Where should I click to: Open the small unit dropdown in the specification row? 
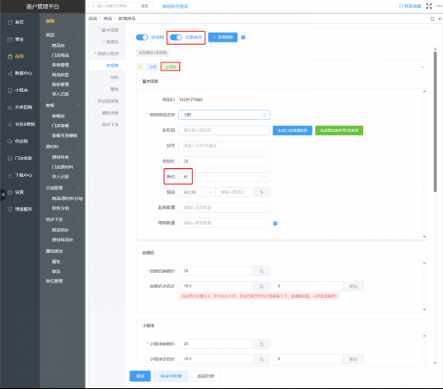198,192
